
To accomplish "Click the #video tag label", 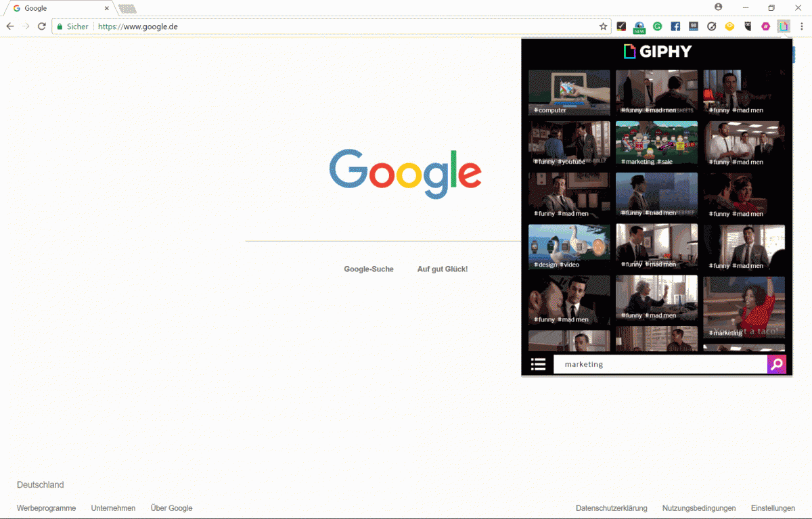I will coord(569,265).
